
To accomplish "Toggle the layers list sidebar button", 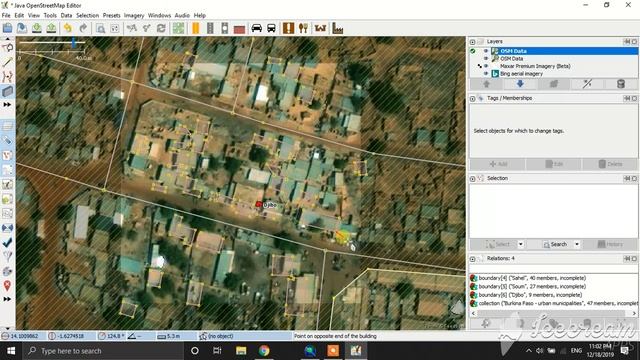I will tap(7, 126).
